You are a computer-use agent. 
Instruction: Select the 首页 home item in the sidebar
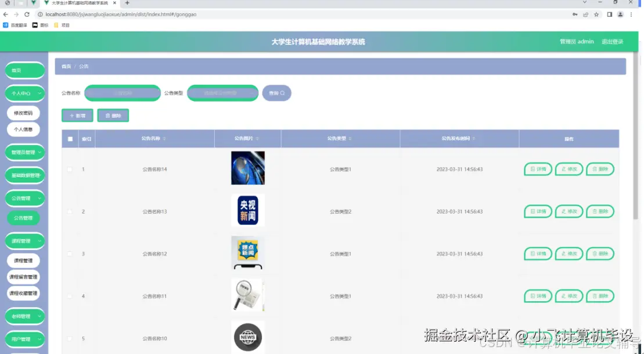pyautogui.click(x=24, y=70)
